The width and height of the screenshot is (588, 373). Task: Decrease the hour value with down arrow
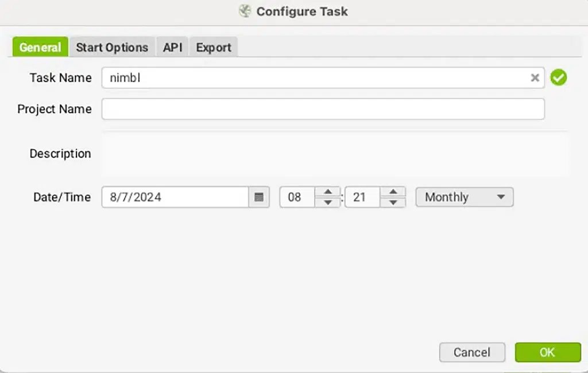[328, 203]
